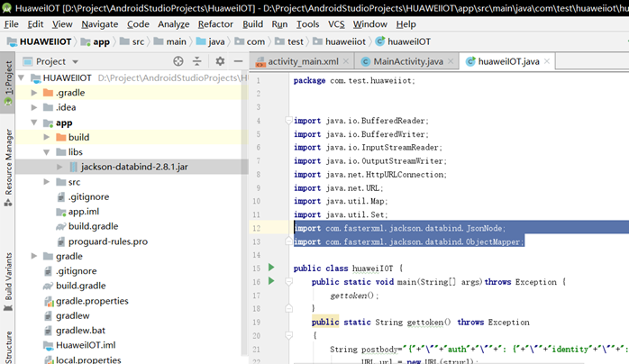Fold the main method at line 16

288,282
